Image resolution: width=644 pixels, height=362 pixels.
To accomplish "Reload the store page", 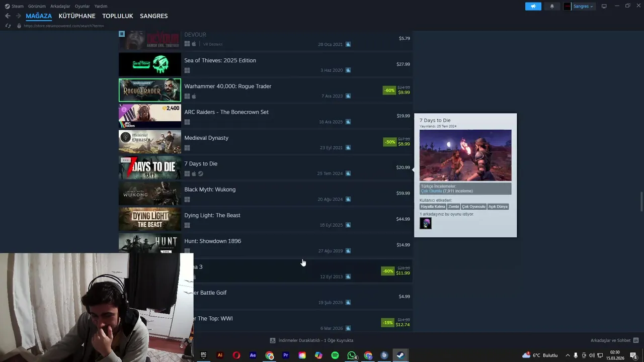I will pos(8,26).
